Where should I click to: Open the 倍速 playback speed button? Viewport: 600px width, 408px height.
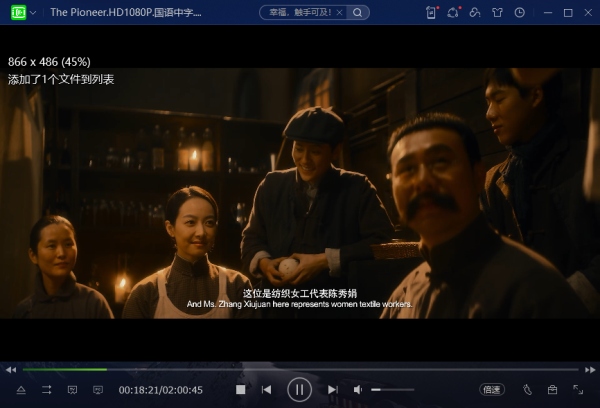492,390
